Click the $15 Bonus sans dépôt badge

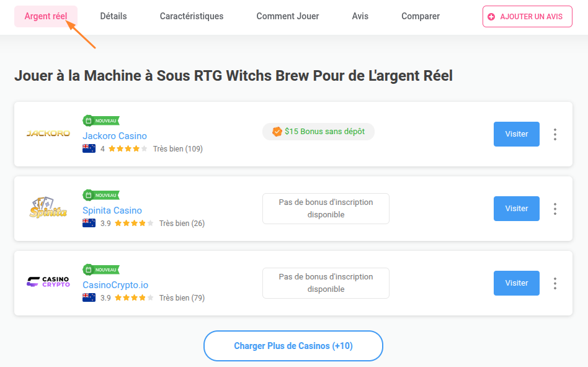(318, 132)
